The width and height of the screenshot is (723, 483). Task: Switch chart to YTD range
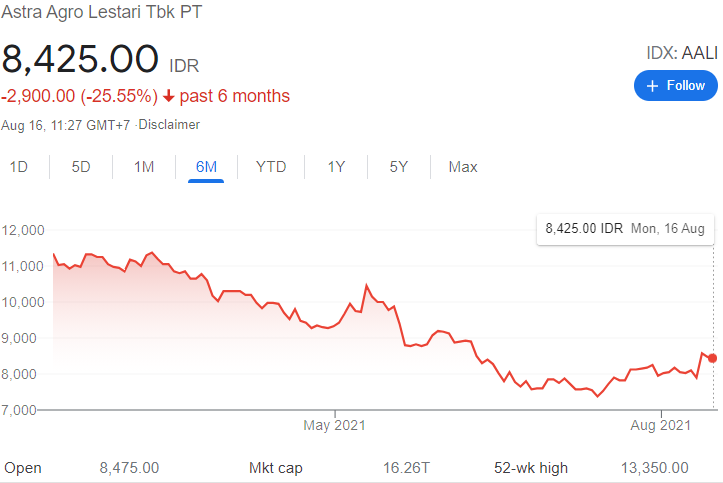[x=271, y=167]
